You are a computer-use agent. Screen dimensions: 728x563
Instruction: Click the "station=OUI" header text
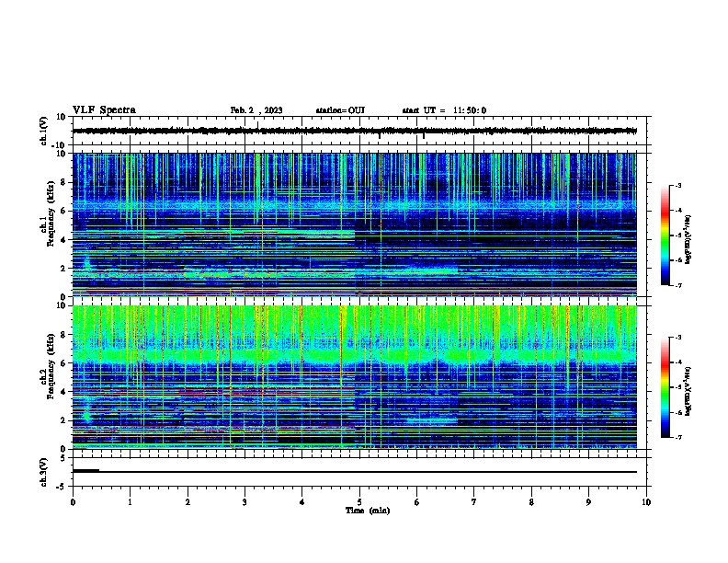(x=340, y=110)
